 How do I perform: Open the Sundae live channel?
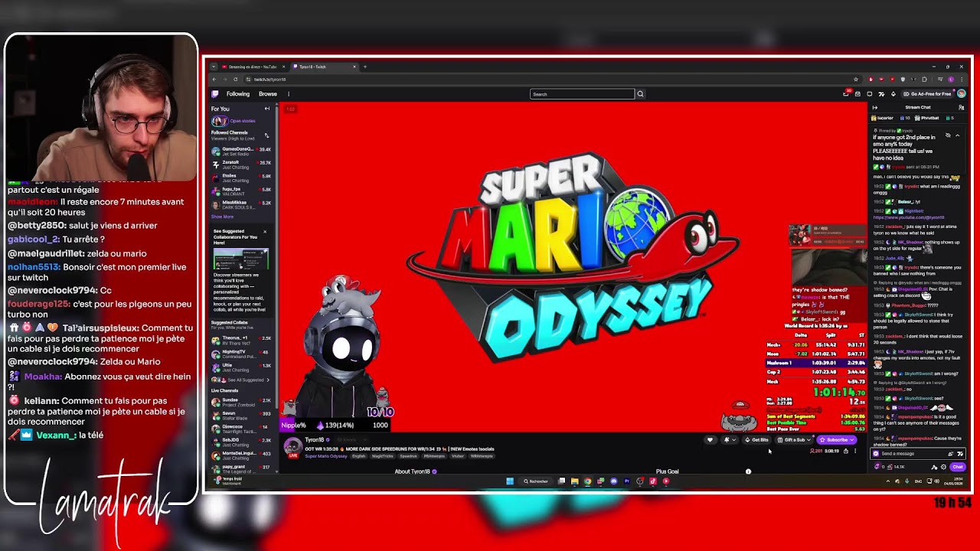point(242,402)
